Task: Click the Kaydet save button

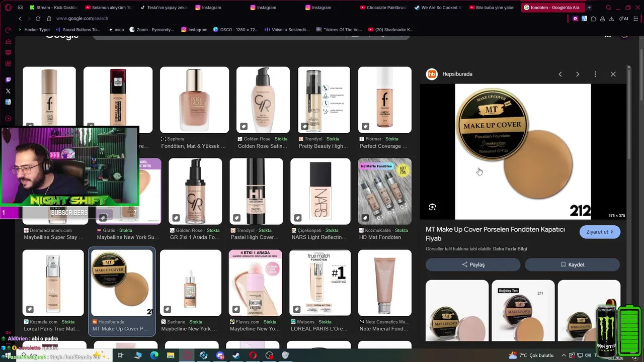Action: point(573,264)
